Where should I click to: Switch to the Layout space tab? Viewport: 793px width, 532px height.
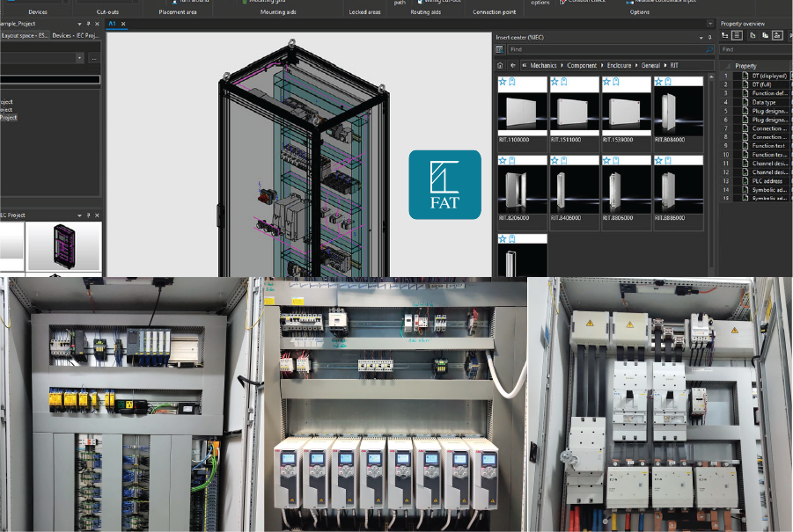[x=25, y=35]
